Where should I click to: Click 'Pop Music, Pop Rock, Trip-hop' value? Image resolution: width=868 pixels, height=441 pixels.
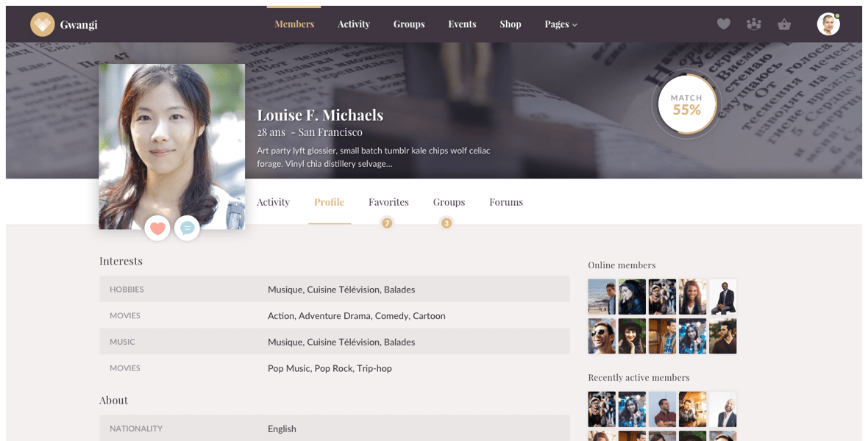pos(330,368)
